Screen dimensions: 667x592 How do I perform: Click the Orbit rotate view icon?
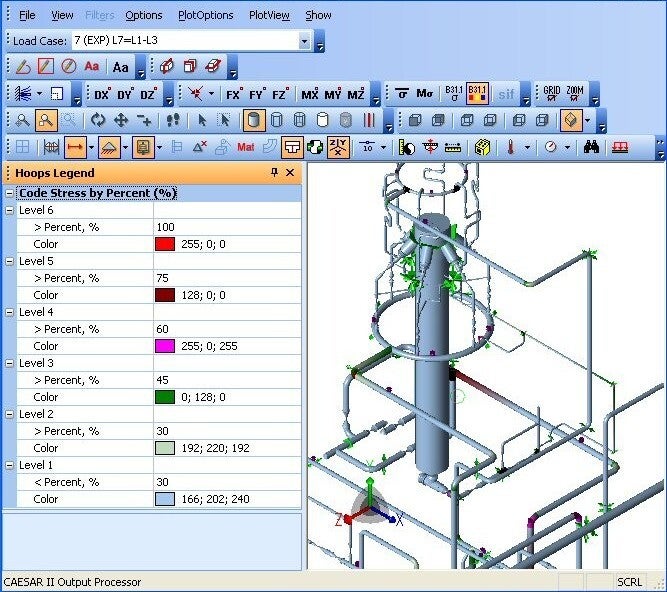(97, 120)
